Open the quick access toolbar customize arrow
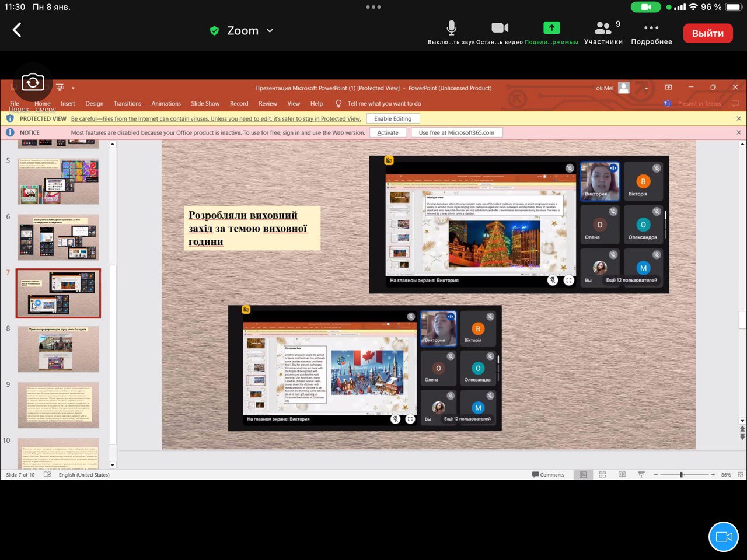This screenshot has height=560, width=747. [73, 88]
